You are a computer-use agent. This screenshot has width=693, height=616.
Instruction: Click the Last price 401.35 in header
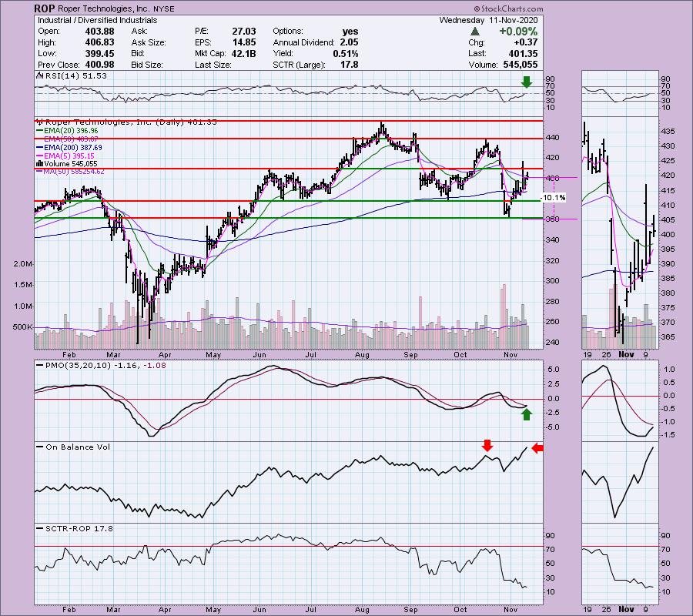point(524,53)
